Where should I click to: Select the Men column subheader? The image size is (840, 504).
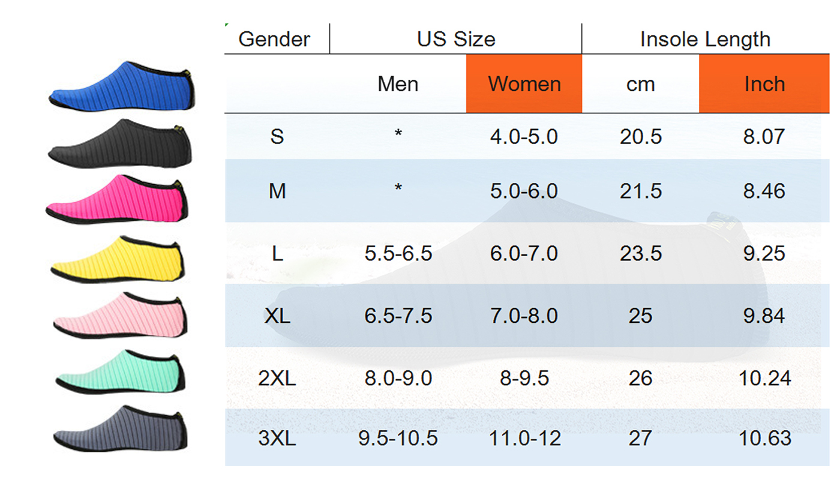pyautogui.click(x=398, y=84)
